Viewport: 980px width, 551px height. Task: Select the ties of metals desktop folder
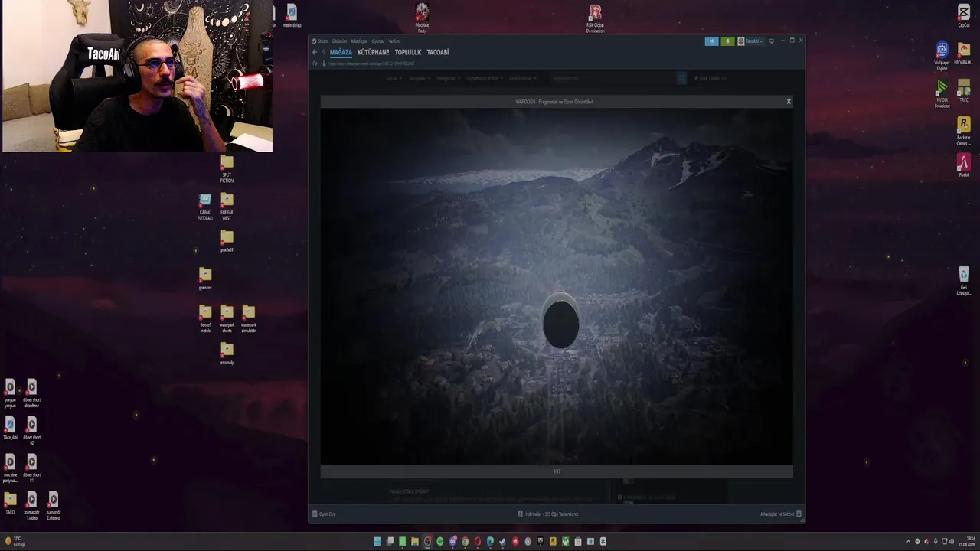click(205, 319)
